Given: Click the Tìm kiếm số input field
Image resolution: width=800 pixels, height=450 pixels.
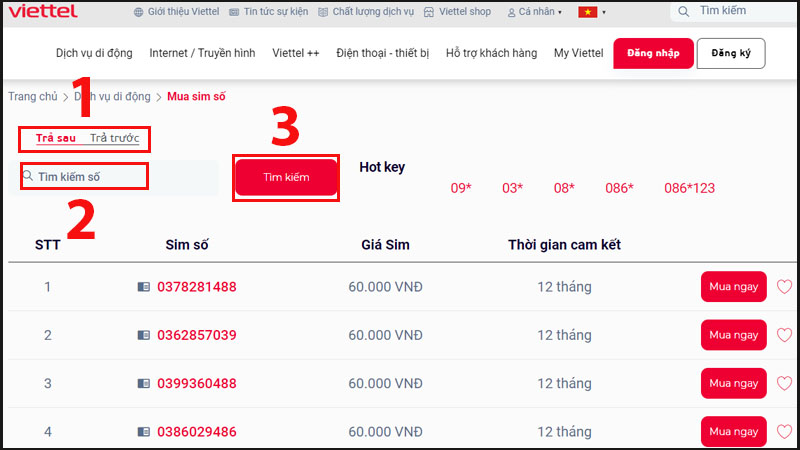Looking at the screenshot, I should point(113,177).
